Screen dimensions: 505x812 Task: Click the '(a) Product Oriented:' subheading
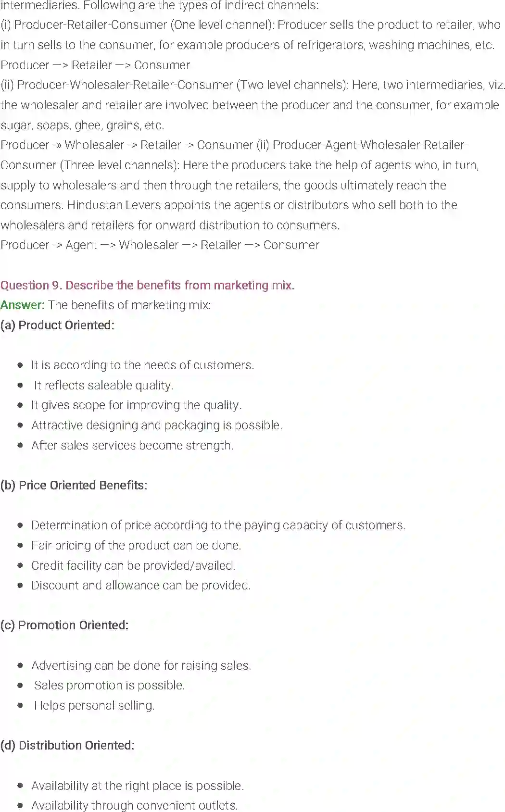(57, 325)
